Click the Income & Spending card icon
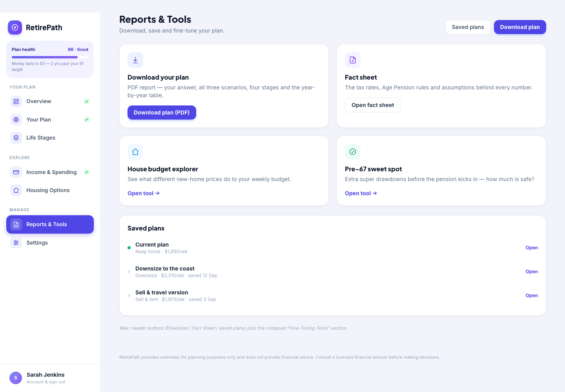This screenshot has width=565, height=392. 16,172
